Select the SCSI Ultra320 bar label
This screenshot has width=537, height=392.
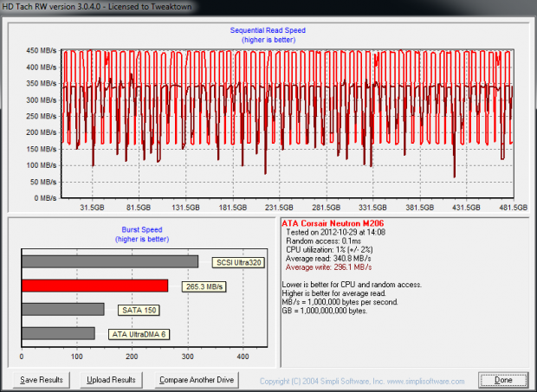tap(239, 263)
